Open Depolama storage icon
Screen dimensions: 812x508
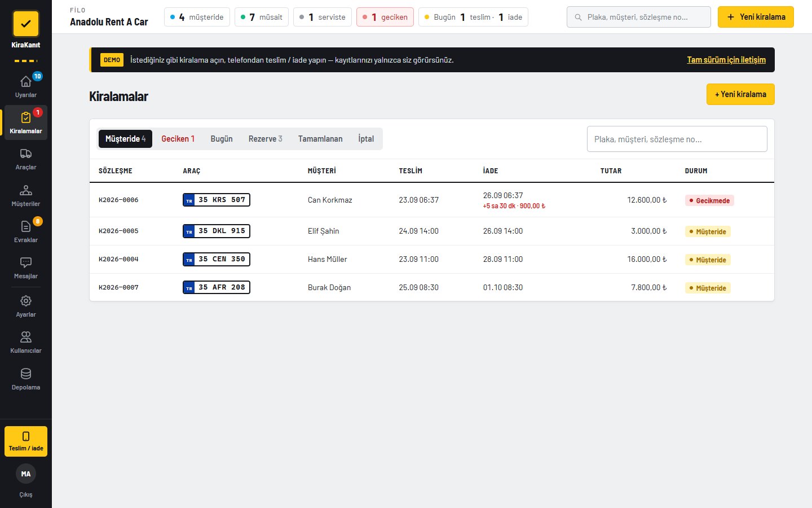click(26, 374)
